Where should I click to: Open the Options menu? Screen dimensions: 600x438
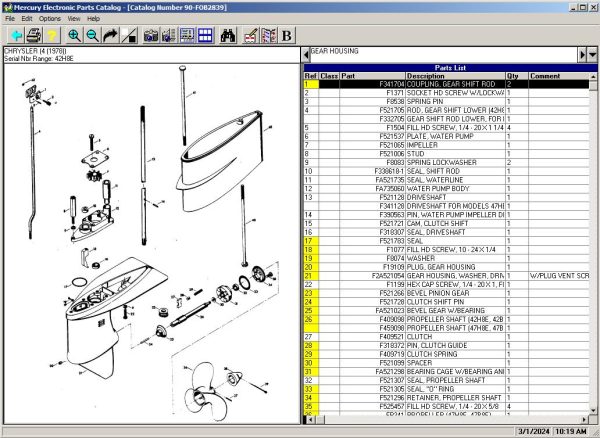tap(49, 18)
